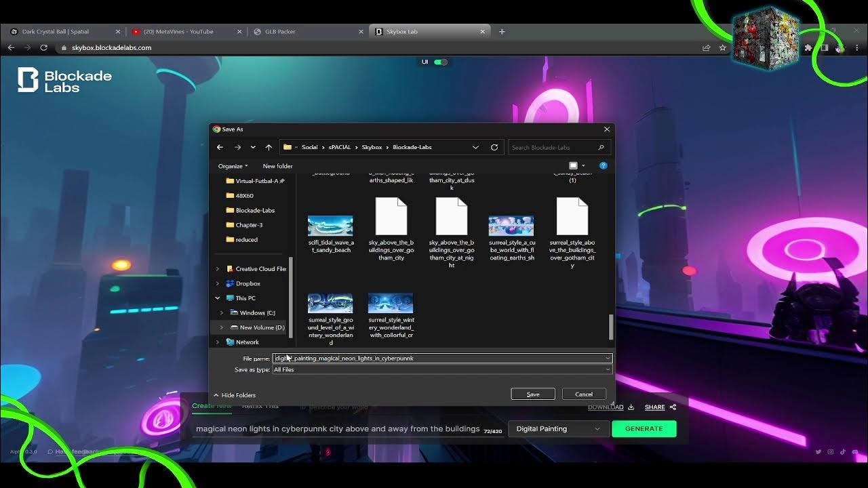Click the Skybox DOWNLOAD link

coord(610,407)
